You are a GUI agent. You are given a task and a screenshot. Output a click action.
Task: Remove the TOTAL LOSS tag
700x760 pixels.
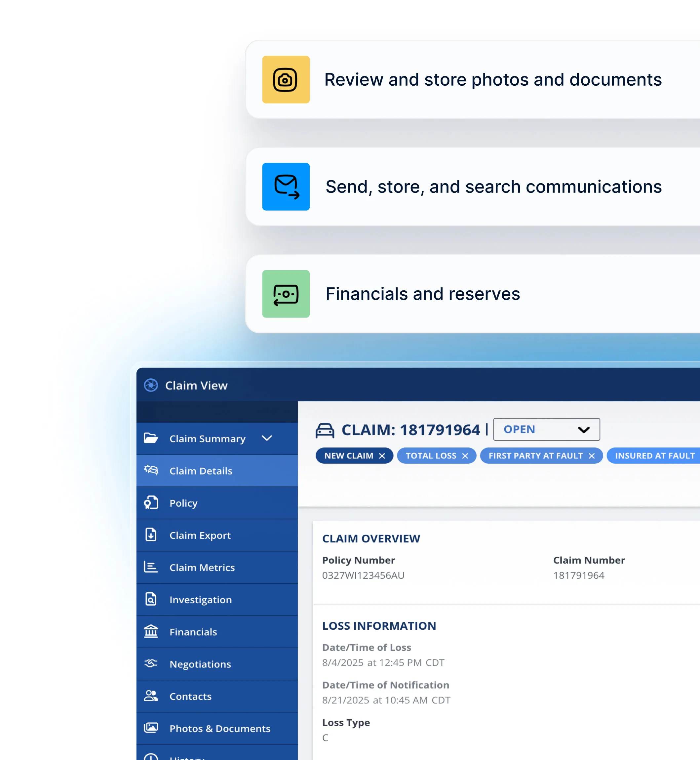click(x=465, y=456)
